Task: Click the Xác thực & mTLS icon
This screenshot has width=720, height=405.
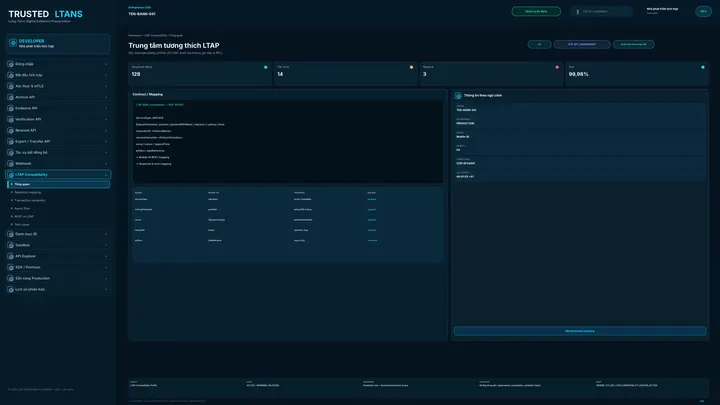Action: 11,86
